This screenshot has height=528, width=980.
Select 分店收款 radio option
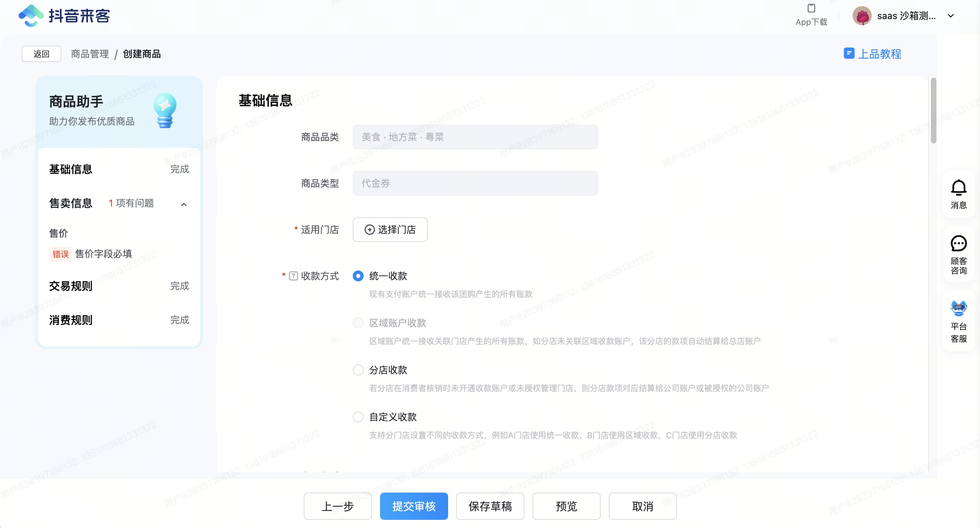(358, 370)
